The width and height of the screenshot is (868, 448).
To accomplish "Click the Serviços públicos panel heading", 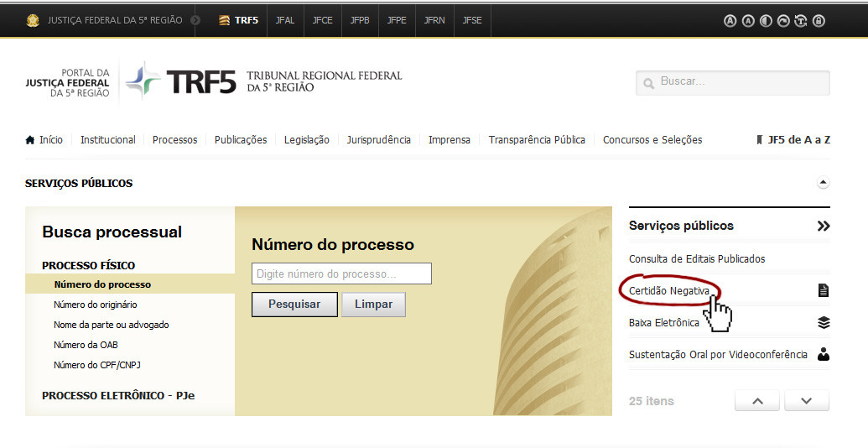I will [681, 226].
